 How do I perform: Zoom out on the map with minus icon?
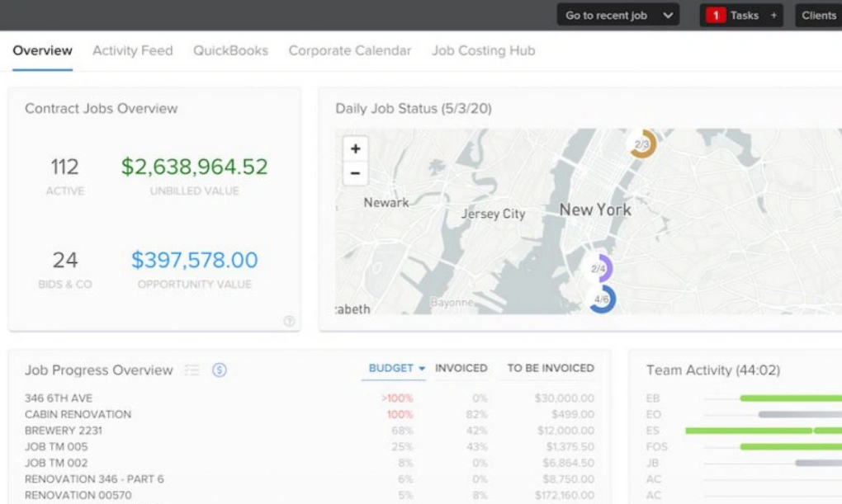[x=355, y=173]
